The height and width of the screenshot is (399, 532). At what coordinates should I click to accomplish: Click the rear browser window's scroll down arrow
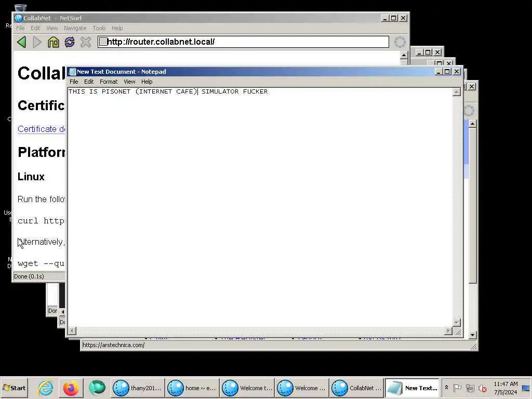point(472,335)
